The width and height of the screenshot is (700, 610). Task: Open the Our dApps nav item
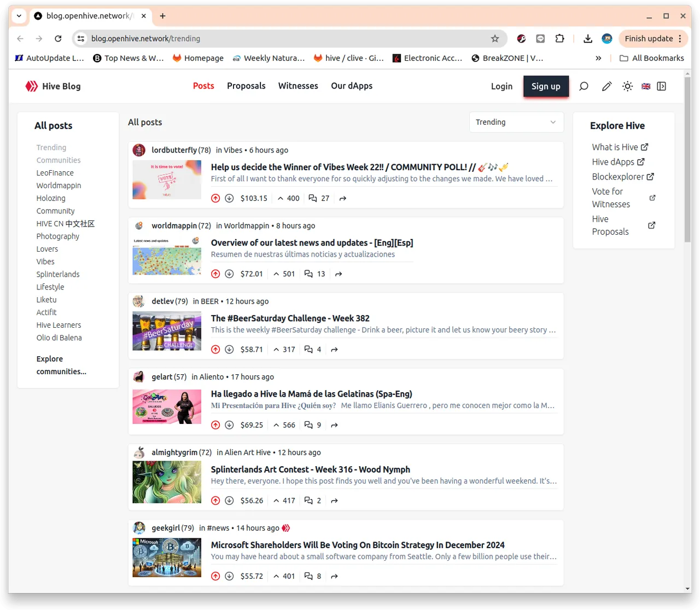352,86
